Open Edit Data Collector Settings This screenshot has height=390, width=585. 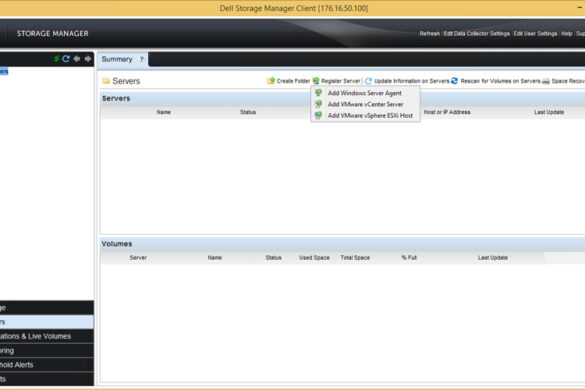[x=476, y=34]
